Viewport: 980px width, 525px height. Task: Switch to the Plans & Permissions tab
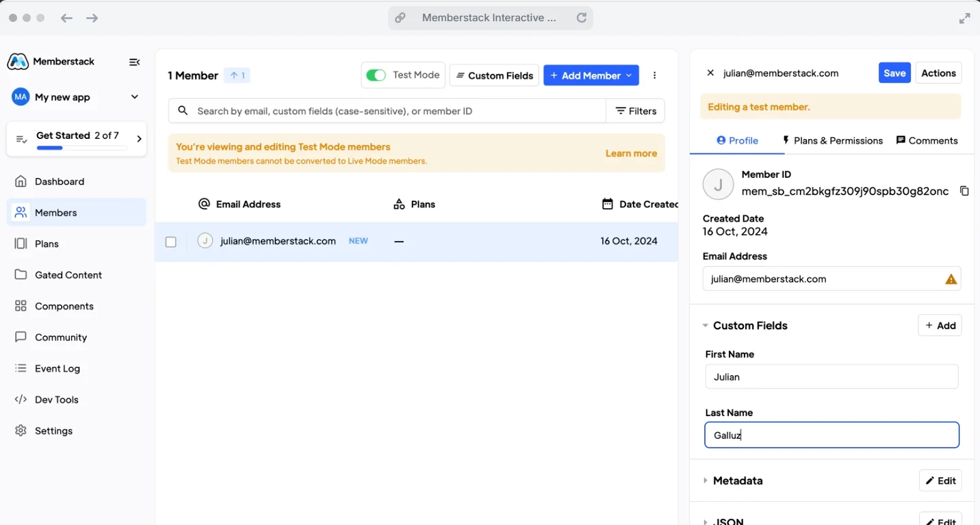pos(833,140)
